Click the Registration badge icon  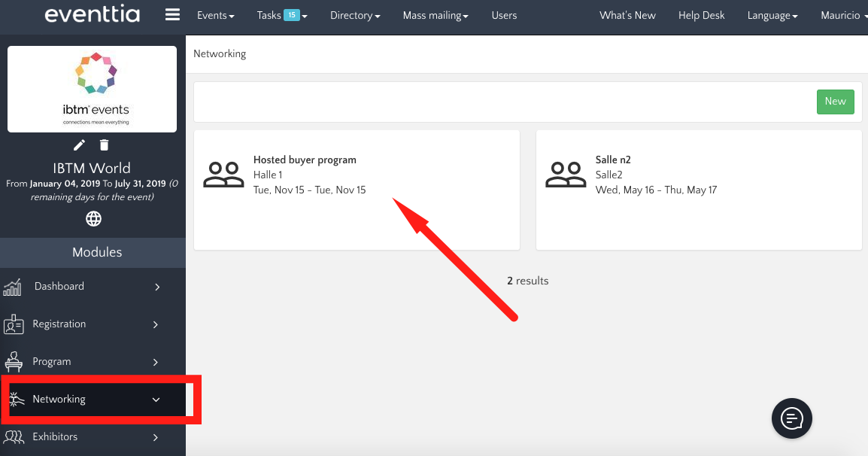pyautogui.click(x=14, y=324)
